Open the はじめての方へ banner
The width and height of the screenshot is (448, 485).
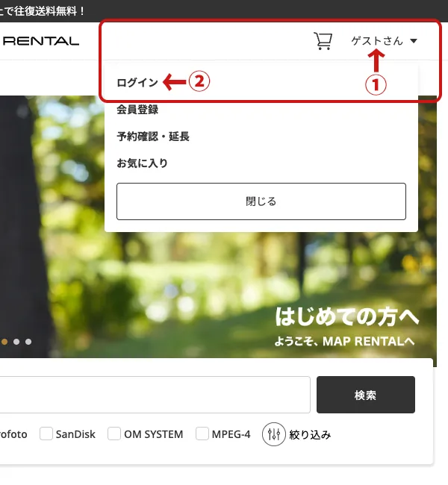coord(347,317)
